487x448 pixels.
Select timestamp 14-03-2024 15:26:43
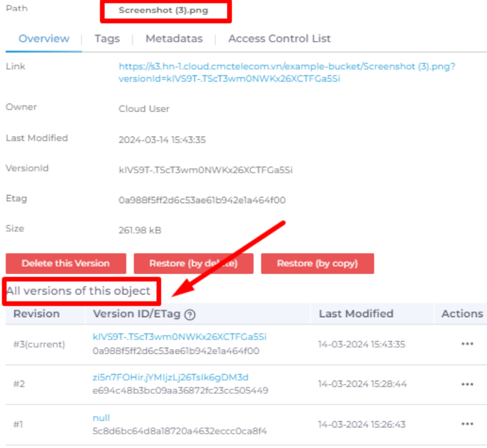click(362, 424)
